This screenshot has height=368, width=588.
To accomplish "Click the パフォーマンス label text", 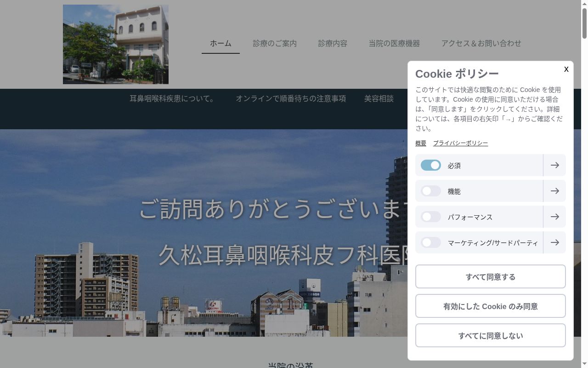I will click(x=470, y=217).
